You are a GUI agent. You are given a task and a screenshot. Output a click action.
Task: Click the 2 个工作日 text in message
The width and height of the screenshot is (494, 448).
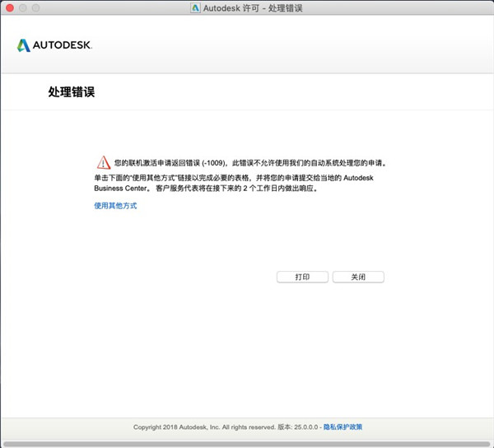pos(262,189)
